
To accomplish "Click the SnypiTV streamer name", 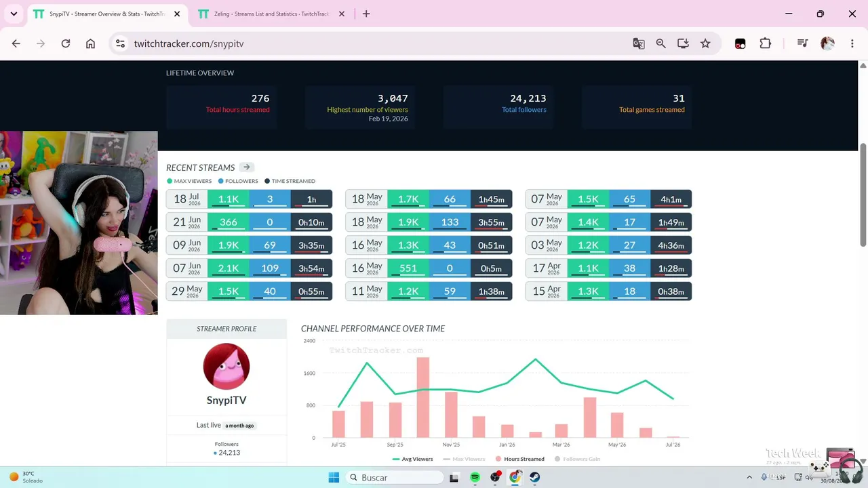I will click(x=226, y=401).
